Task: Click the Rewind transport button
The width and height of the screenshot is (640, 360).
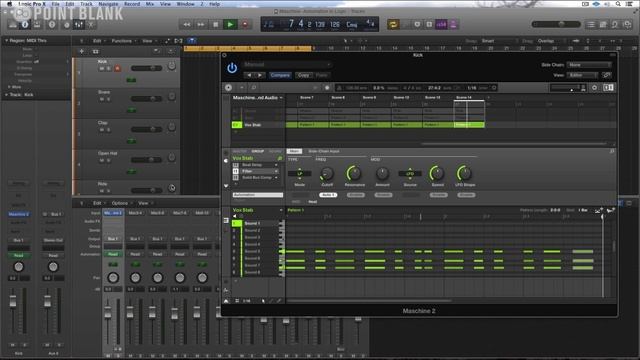Action: coord(187,24)
